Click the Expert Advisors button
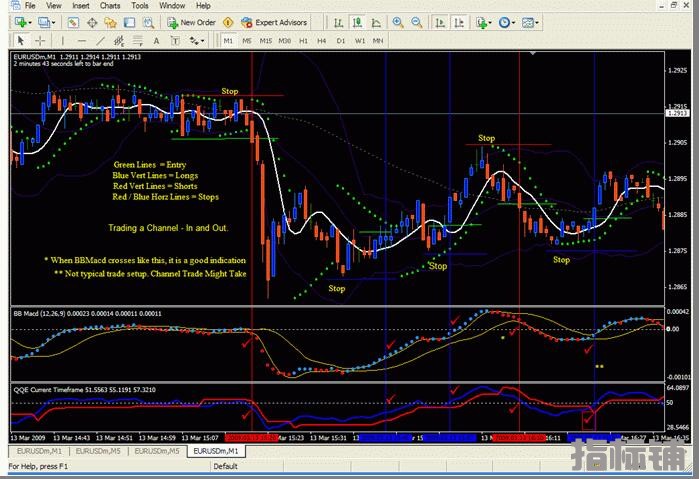 coord(274,22)
